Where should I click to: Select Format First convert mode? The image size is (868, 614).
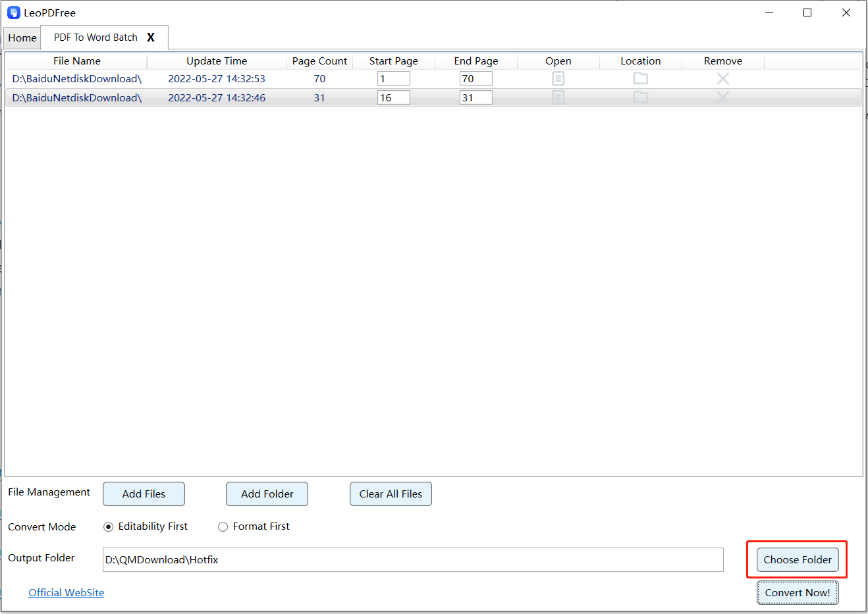pyautogui.click(x=223, y=526)
